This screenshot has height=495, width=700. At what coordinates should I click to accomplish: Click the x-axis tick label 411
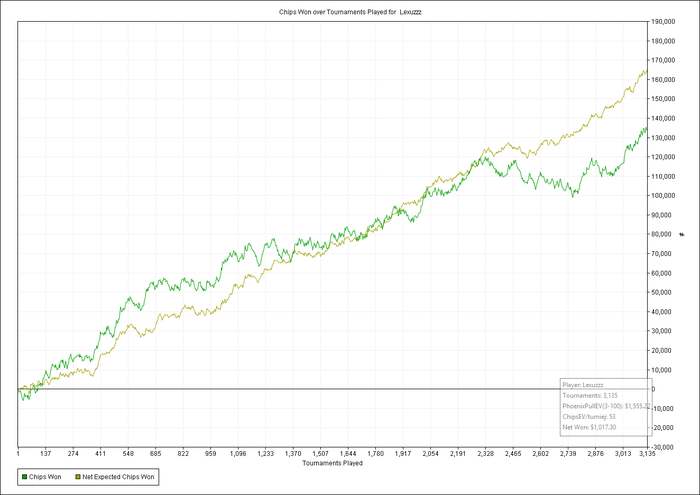pos(100,453)
